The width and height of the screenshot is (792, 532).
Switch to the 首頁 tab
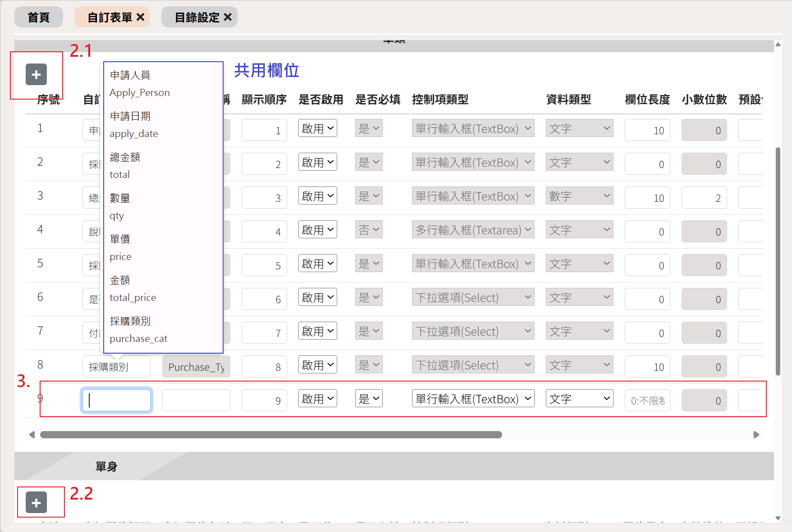pos(39,17)
